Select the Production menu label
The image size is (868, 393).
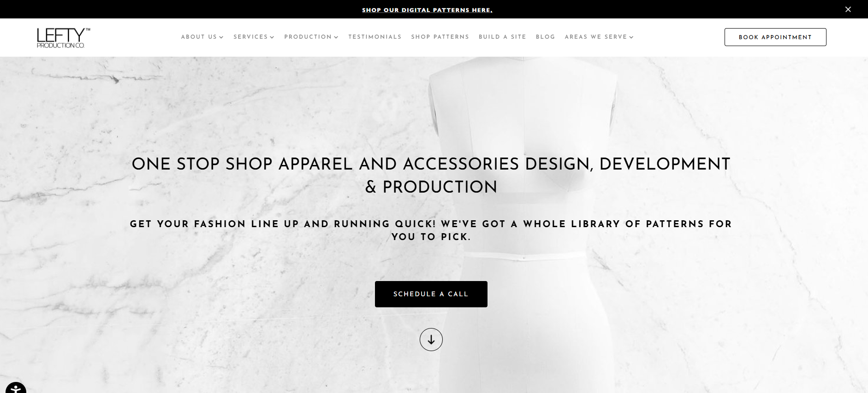point(308,37)
